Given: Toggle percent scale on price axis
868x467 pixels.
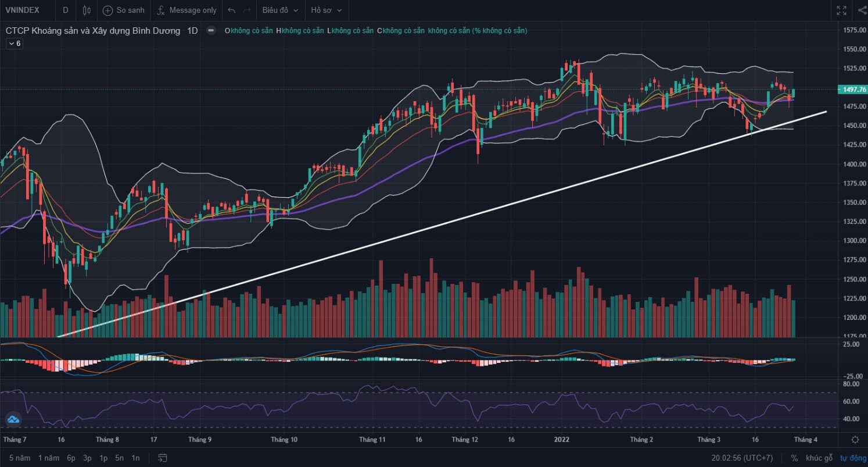Looking at the screenshot, I should tap(794, 458).
